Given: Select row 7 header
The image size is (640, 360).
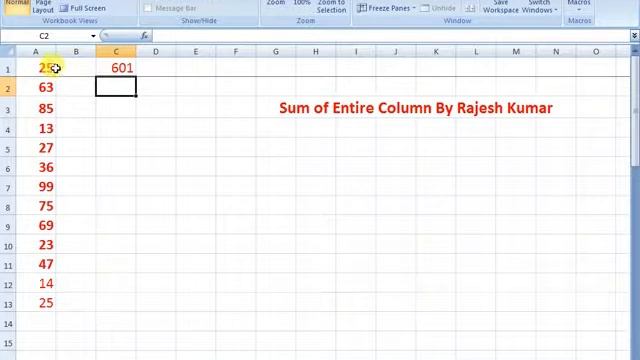Looking at the screenshot, I should point(8,187).
